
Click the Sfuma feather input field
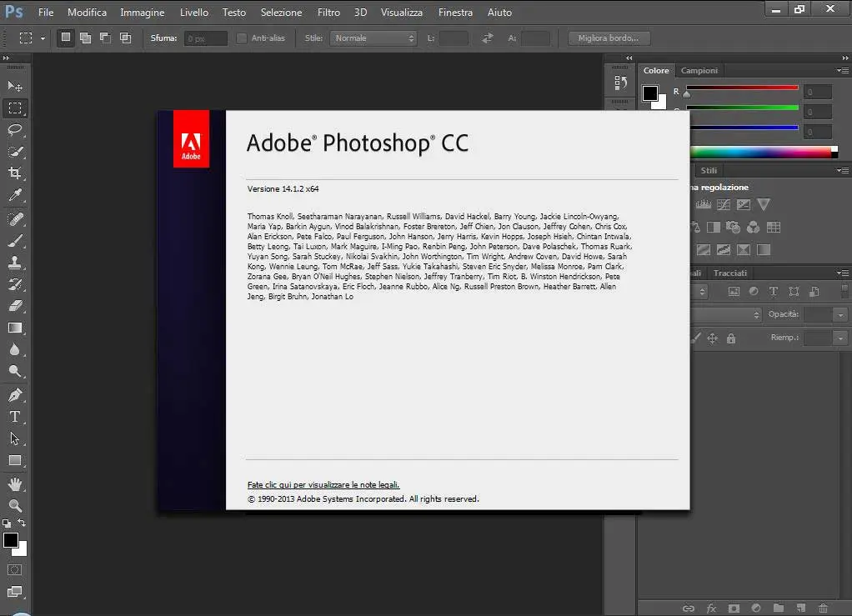tap(205, 38)
